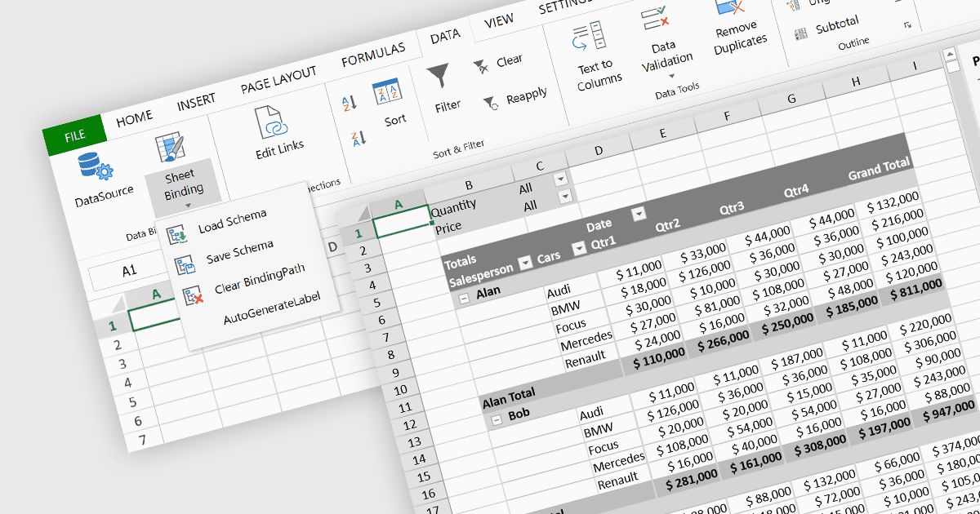This screenshot has height=514, width=980.
Task: Click the $ 185,000 subtotal cell
Action: tap(852, 307)
